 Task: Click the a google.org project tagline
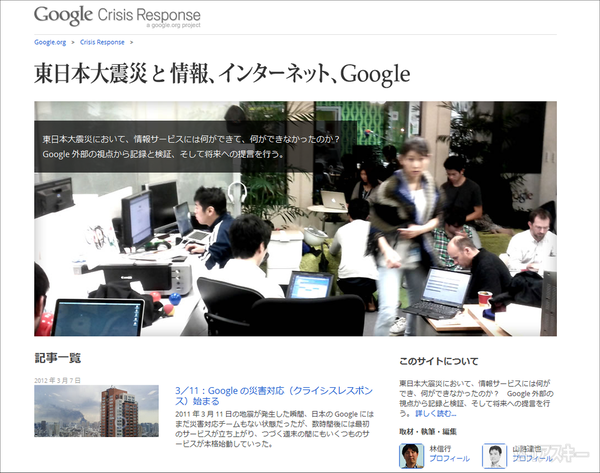pos(173,25)
